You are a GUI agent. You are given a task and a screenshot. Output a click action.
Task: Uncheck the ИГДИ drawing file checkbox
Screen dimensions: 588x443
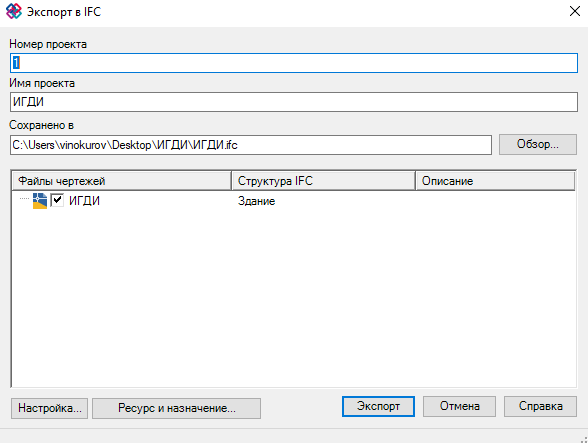click(x=57, y=200)
